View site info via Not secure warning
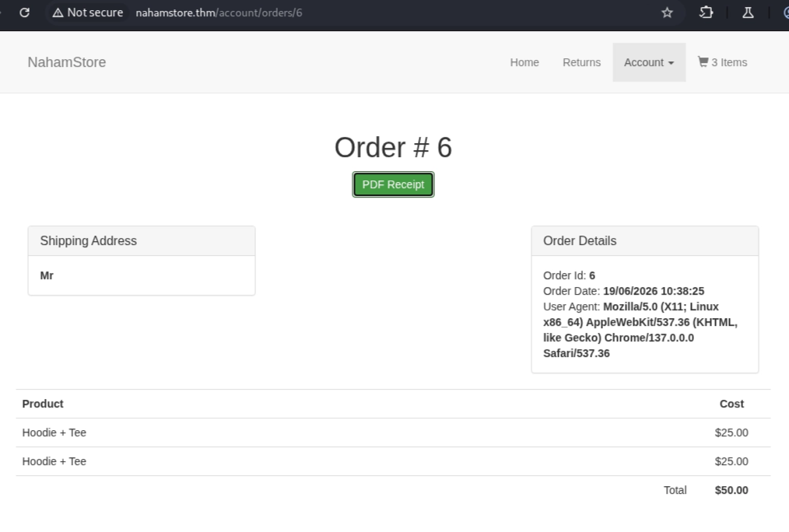This screenshot has width=789, height=532. click(88, 12)
